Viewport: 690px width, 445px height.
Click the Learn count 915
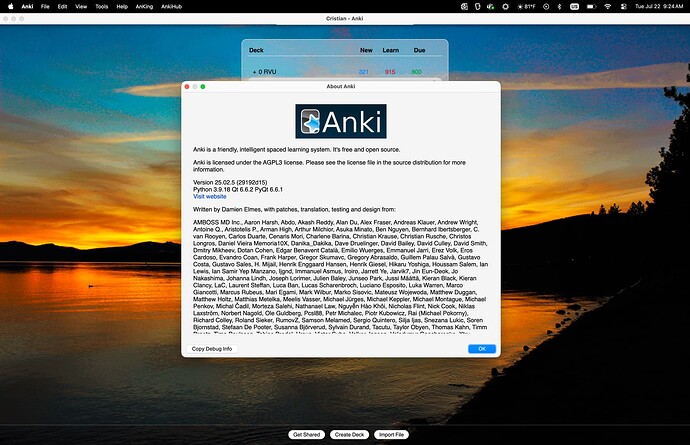click(x=390, y=72)
